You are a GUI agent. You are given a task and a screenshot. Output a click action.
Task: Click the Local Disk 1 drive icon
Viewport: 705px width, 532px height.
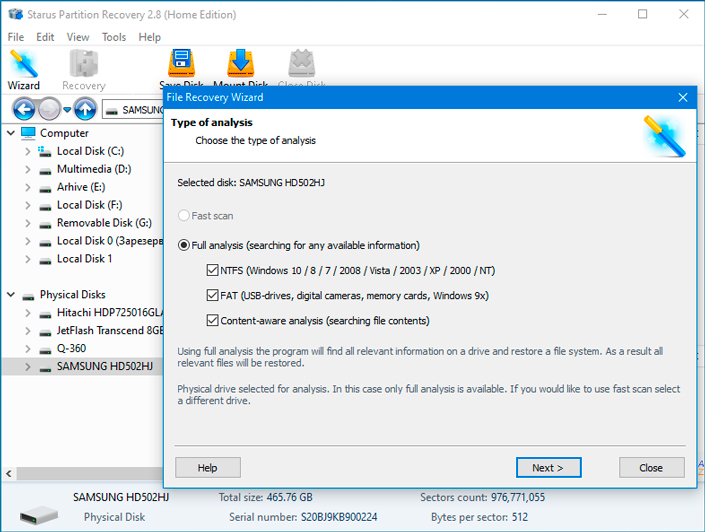coord(45,260)
